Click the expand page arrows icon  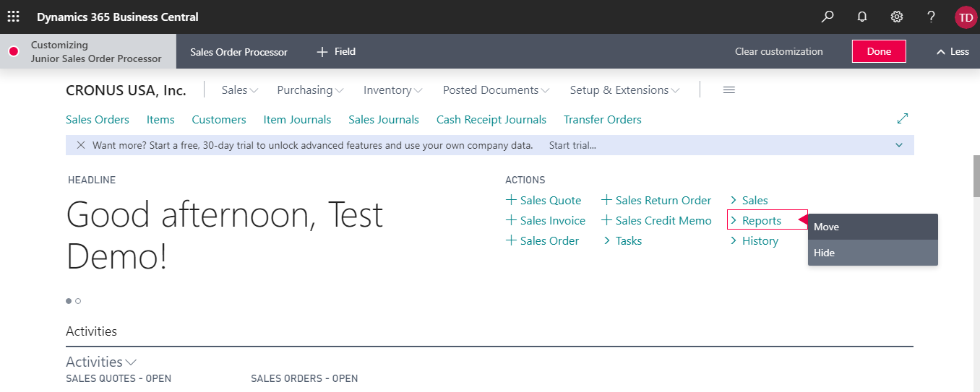pos(903,118)
